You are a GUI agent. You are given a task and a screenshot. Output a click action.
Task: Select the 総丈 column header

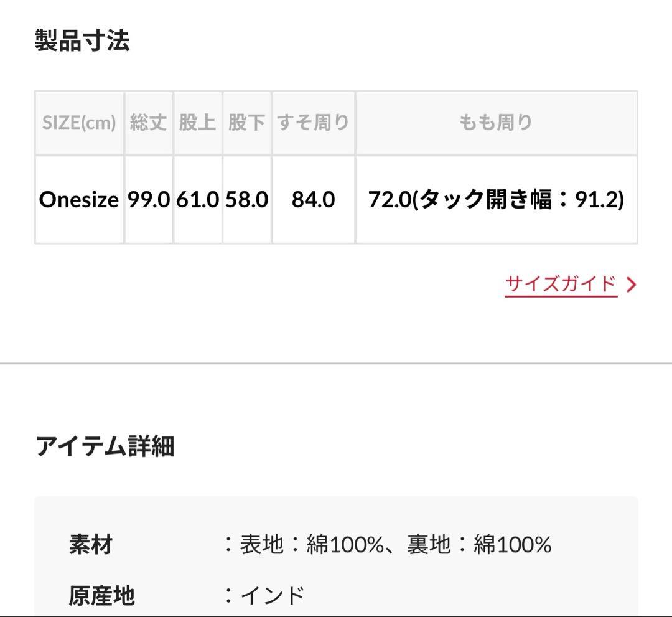pyautogui.click(x=149, y=123)
